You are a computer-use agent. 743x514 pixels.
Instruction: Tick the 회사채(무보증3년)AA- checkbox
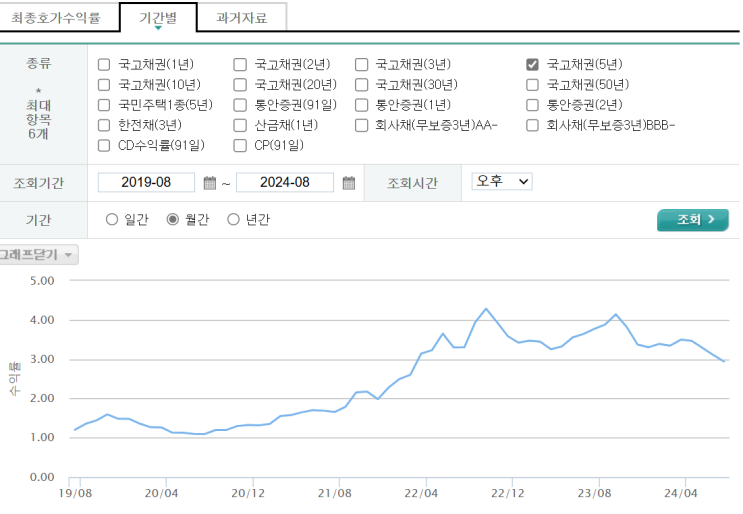[x=362, y=125]
